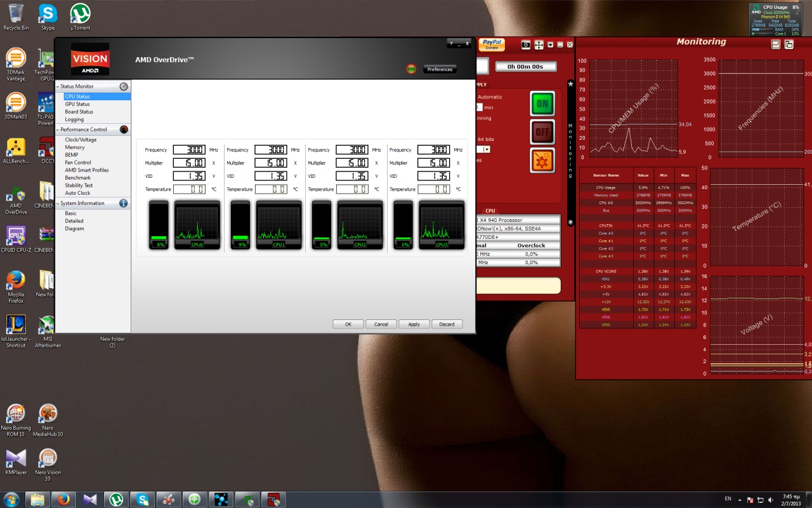The height and width of the screenshot is (508, 812).
Task: Apply the AMD OverDrive settings
Action: tap(414, 324)
